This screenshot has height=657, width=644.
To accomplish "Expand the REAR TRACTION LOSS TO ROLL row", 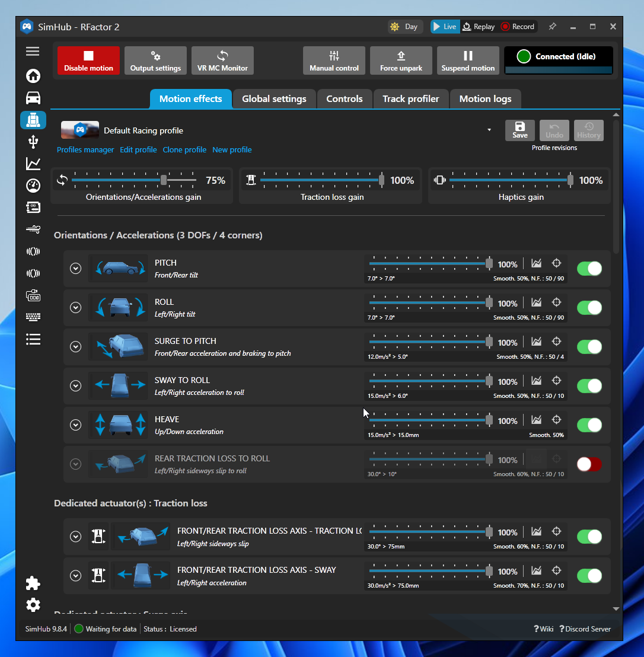I will (75, 464).
